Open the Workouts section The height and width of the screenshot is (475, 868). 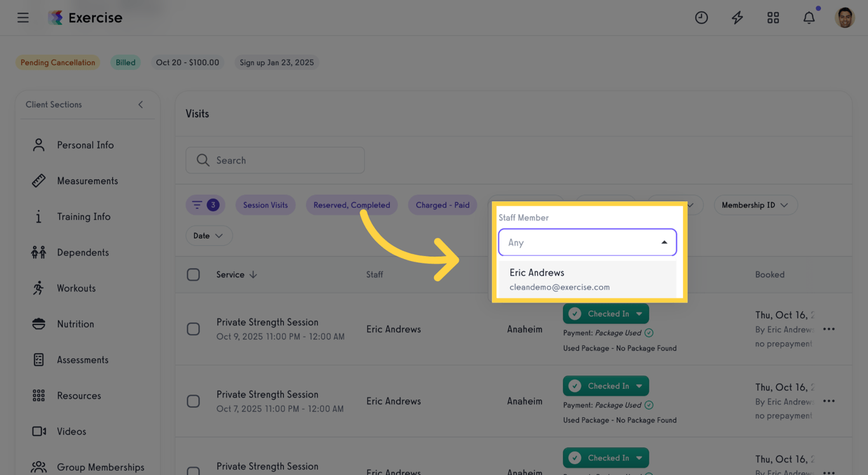pos(76,288)
